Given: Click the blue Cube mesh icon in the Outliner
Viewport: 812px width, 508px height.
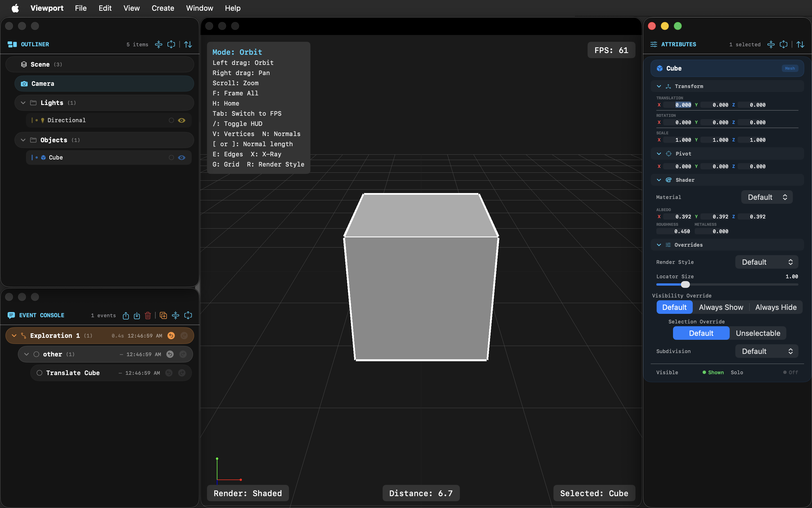Looking at the screenshot, I should [x=43, y=157].
